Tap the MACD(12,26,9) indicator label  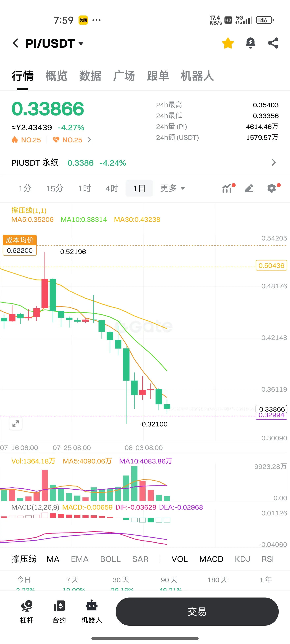pyautogui.click(x=35, y=507)
